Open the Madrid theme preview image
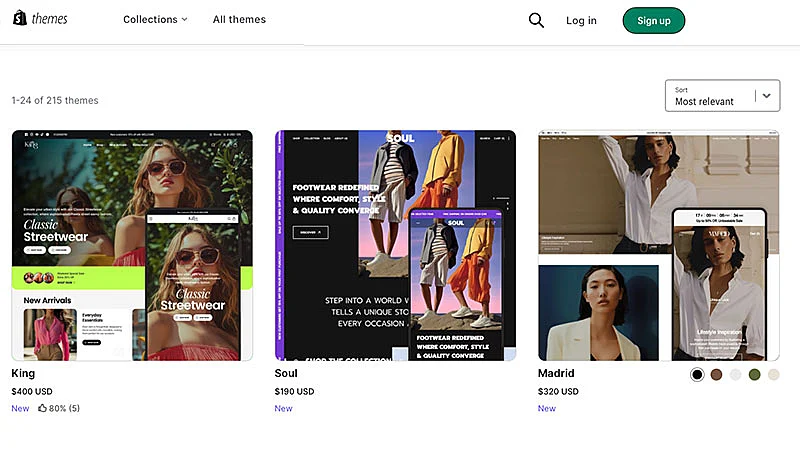Screen dimensions: 800x450 coord(658,245)
